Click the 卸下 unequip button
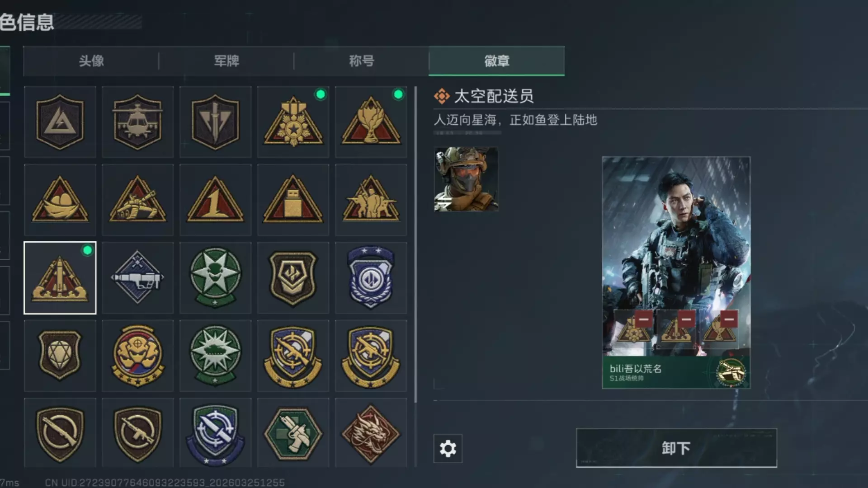The image size is (868, 488). [x=676, y=448]
